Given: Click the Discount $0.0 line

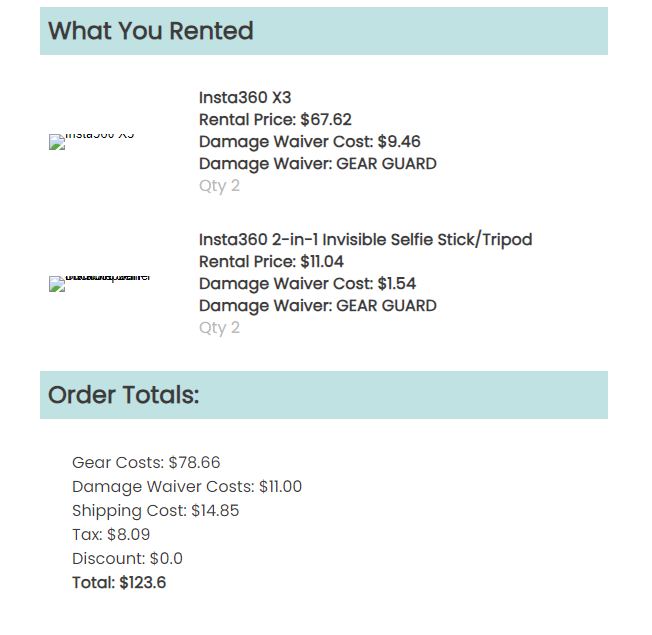Looking at the screenshot, I should pyautogui.click(x=127, y=558).
